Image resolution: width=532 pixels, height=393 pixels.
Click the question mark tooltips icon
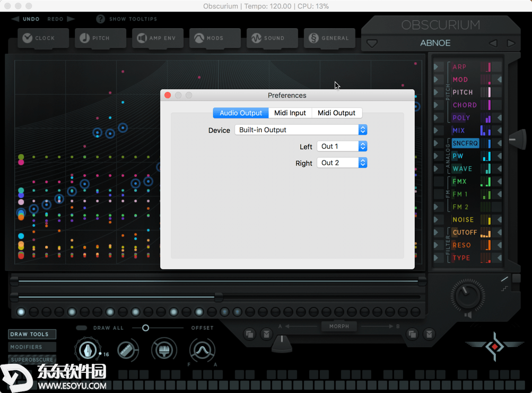point(100,19)
